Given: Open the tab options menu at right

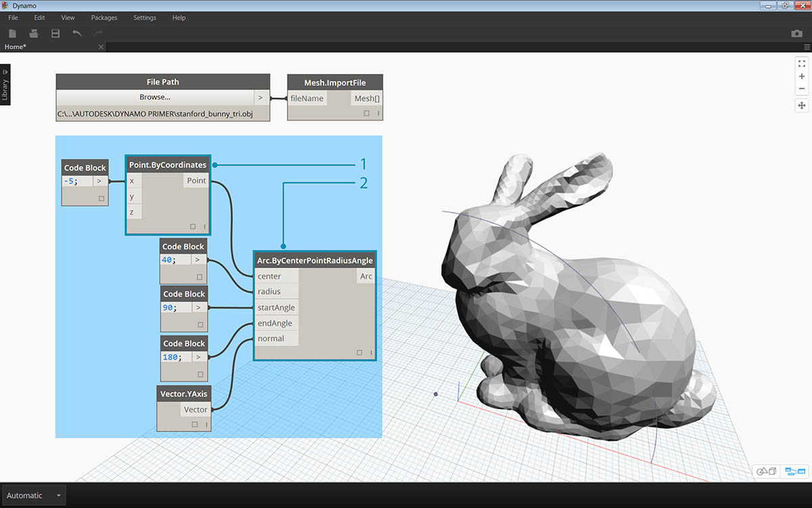Looking at the screenshot, I should 806,47.
